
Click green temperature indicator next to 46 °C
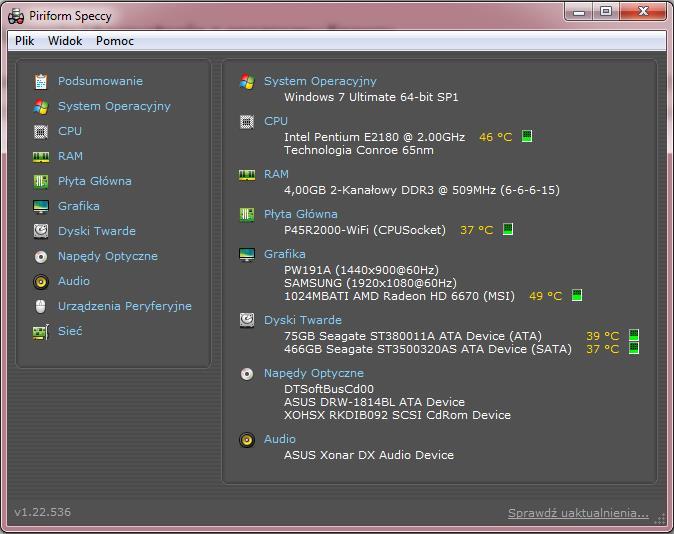point(527,136)
